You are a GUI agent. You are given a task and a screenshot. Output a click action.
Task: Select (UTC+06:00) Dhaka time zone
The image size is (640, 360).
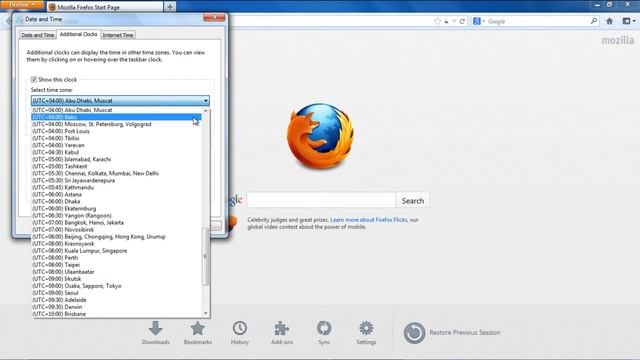(x=116, y=201)
